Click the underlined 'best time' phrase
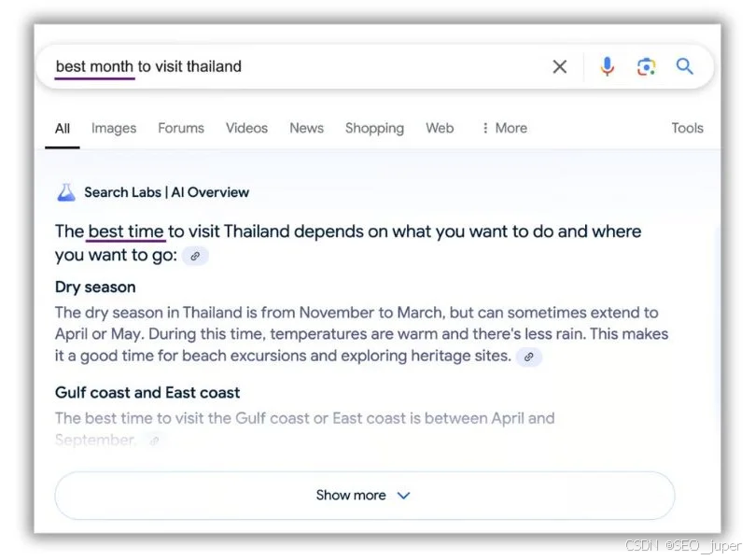This screenshot has height=560, width=755. [x=126, y=231]
